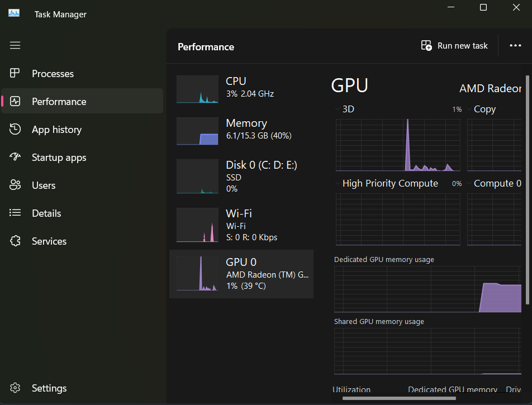Viewport: 532px width, 405px height.
Task: Click the Run new task button label
Action: click(x=463, y=46)
